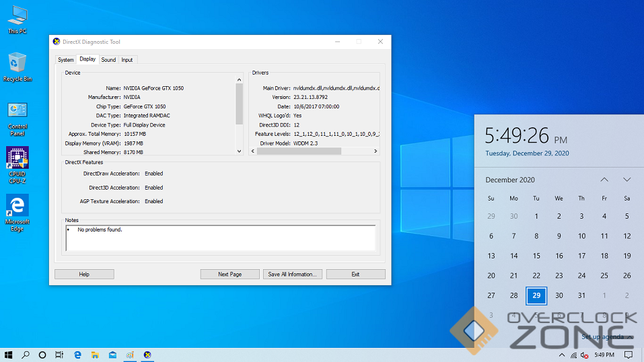Open File Explorer from the taskbar
The image size is (644, 362).
pyautogui.click(x=95, y=355)
